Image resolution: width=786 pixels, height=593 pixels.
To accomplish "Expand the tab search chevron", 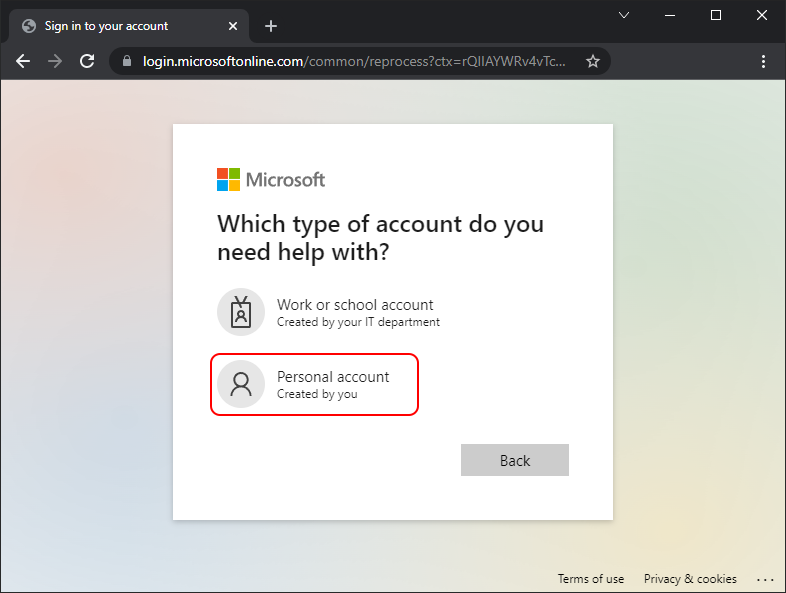I will click(x=624, y=15).
